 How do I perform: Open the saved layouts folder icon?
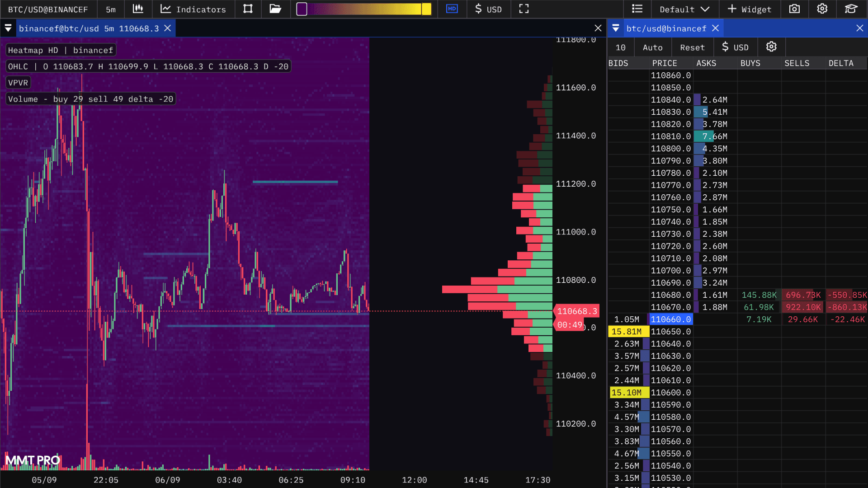pos(275,9)
